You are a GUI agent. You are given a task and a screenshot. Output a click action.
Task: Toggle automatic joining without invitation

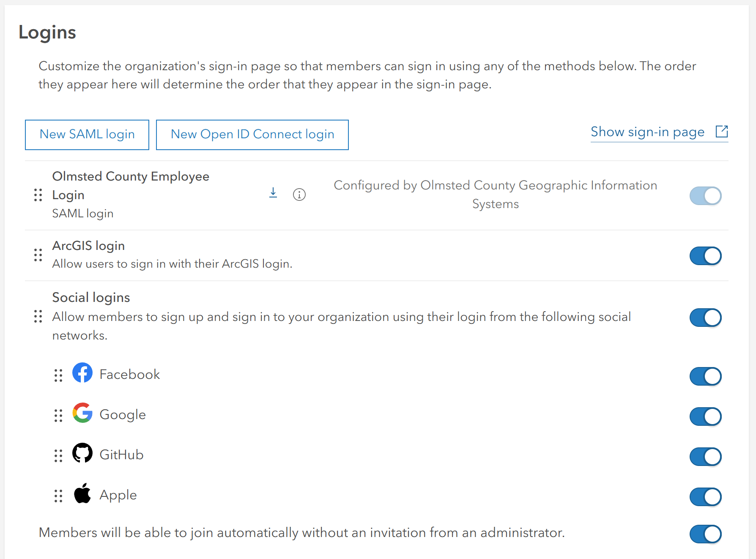click(705, 534)
